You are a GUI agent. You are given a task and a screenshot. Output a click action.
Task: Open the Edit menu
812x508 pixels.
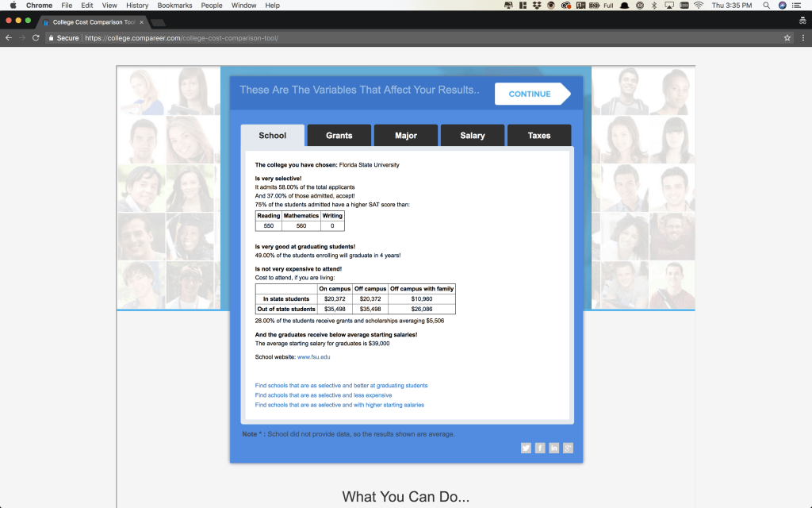[x=87, y=6]
